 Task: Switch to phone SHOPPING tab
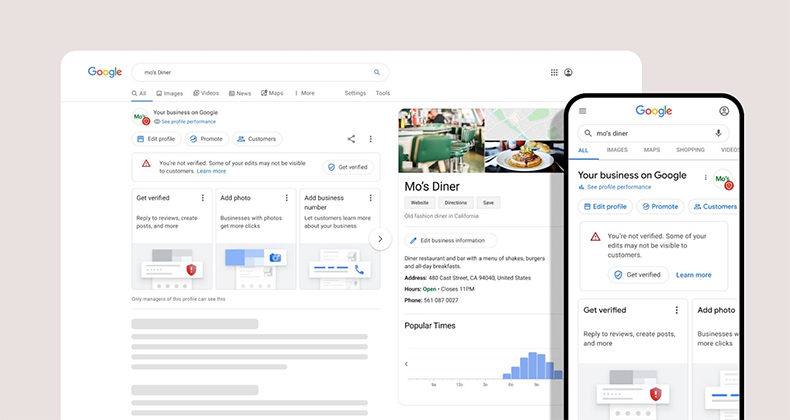tap(690, 150)
